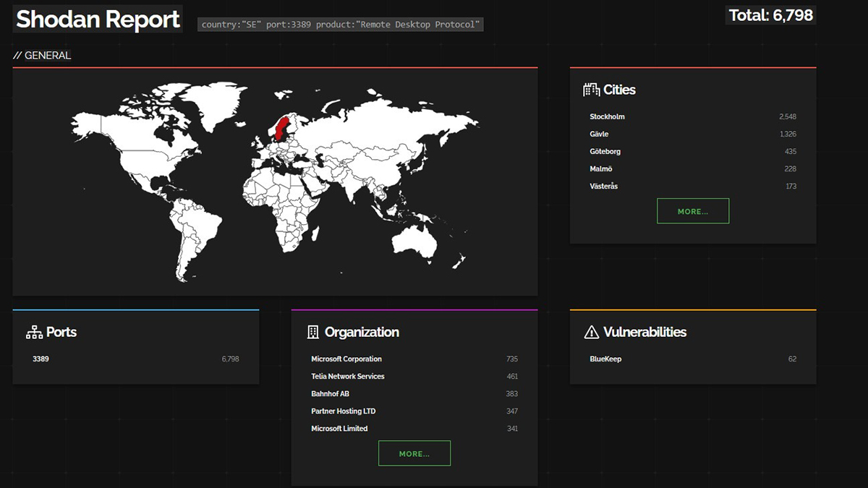The width and height of the screenshot is (868, 488).
Task: Select Västerås in the Cities list
Action: click(603, 186)
